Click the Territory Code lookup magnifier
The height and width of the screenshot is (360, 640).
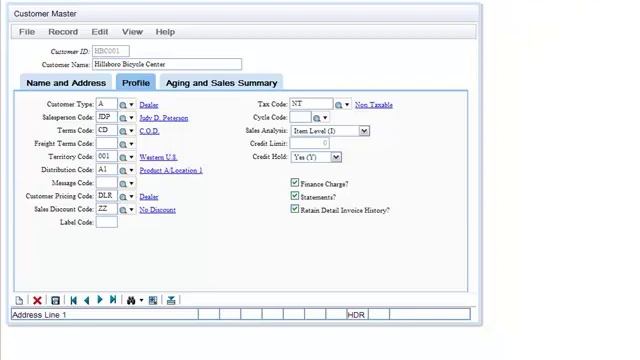[x=123, y=158]
